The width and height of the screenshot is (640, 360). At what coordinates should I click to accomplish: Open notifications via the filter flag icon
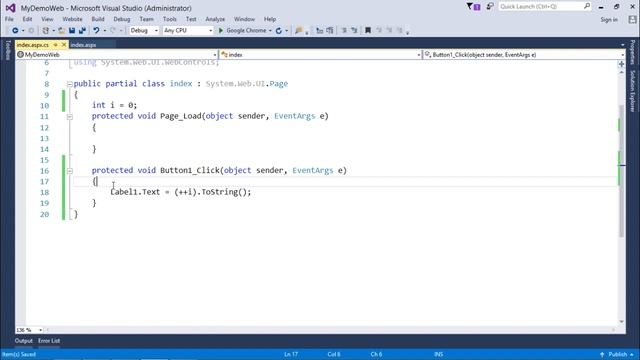473,7
